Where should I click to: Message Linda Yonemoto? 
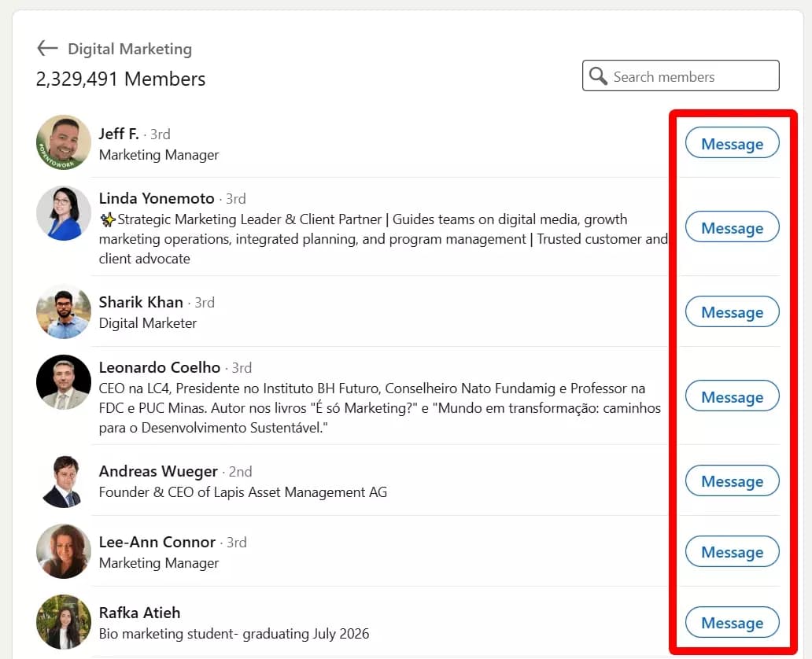732,228
